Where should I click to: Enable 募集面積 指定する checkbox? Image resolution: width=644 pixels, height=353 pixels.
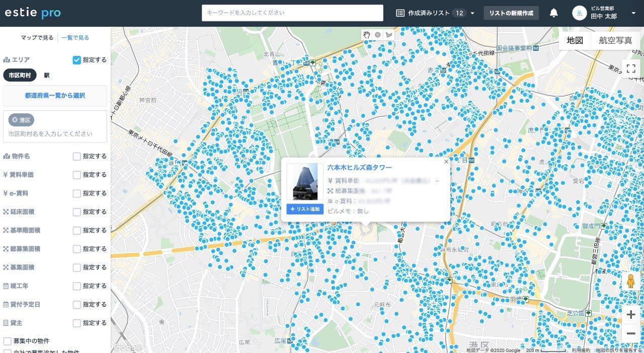pos(76,267)
